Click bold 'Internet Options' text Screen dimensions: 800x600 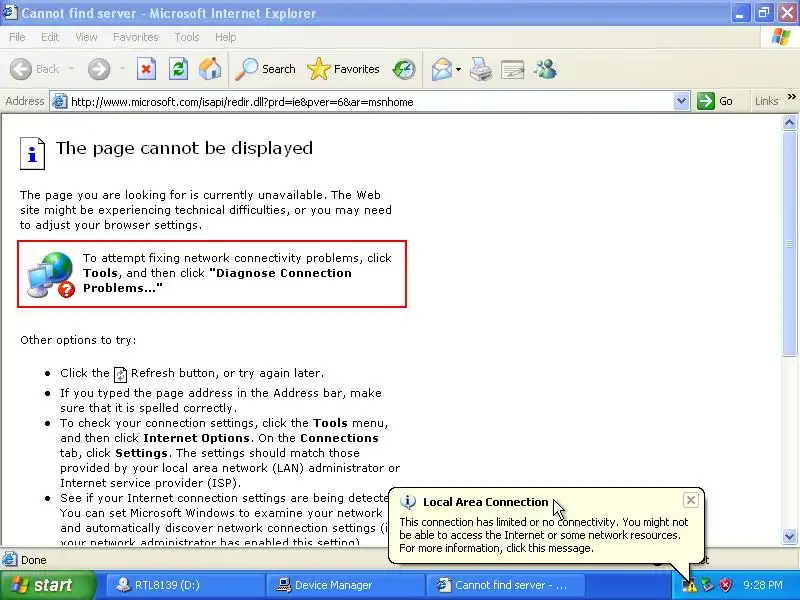pyautogui.click(x=196, y=438)
